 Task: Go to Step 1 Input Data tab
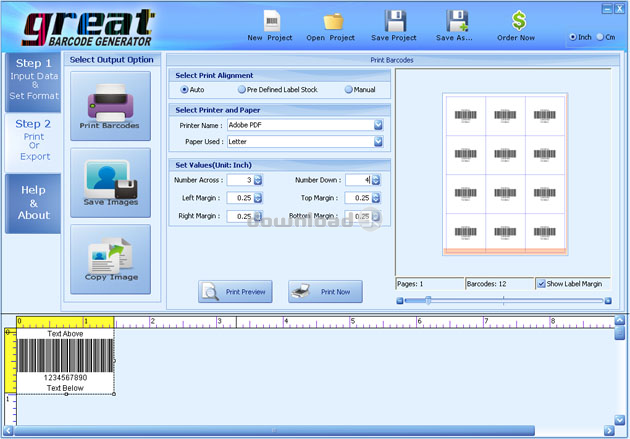[34, 76]
